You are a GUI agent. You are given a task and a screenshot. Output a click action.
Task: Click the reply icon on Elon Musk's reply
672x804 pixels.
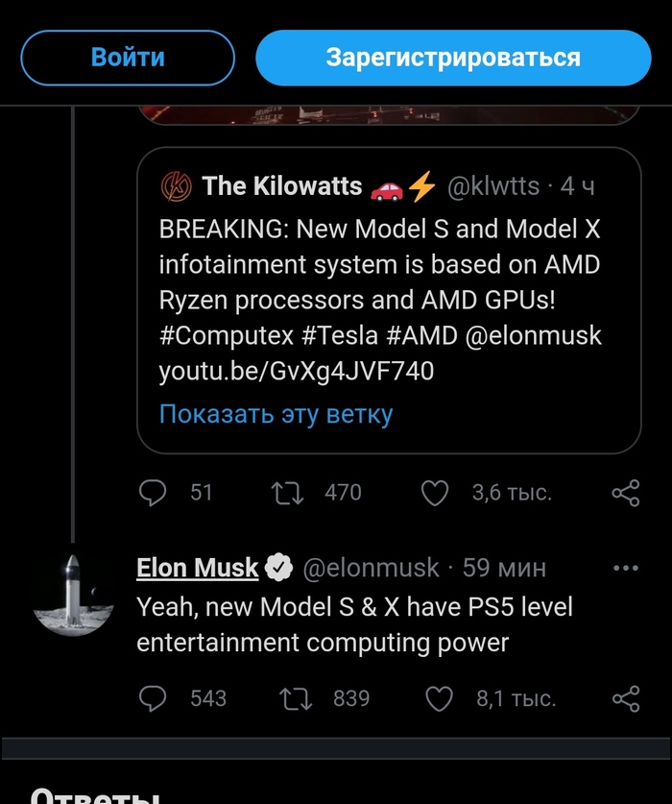tap(155, 698)
